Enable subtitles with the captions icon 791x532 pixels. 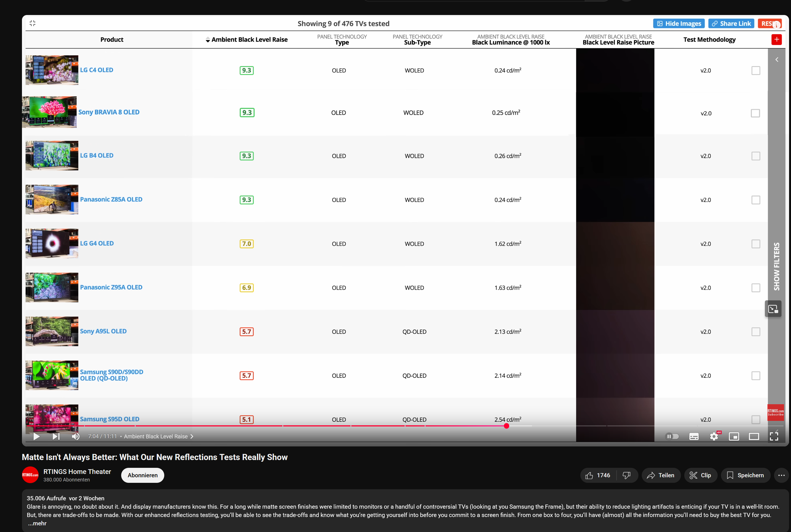point(694,436)
